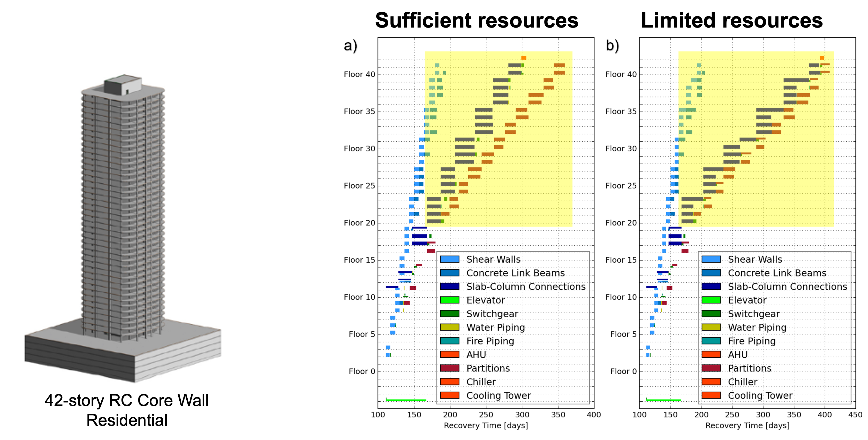The width and height of the screenshot is (868, 440).
Task: Click the Partitions swatch in chart b legend
Action: (711, 368)
